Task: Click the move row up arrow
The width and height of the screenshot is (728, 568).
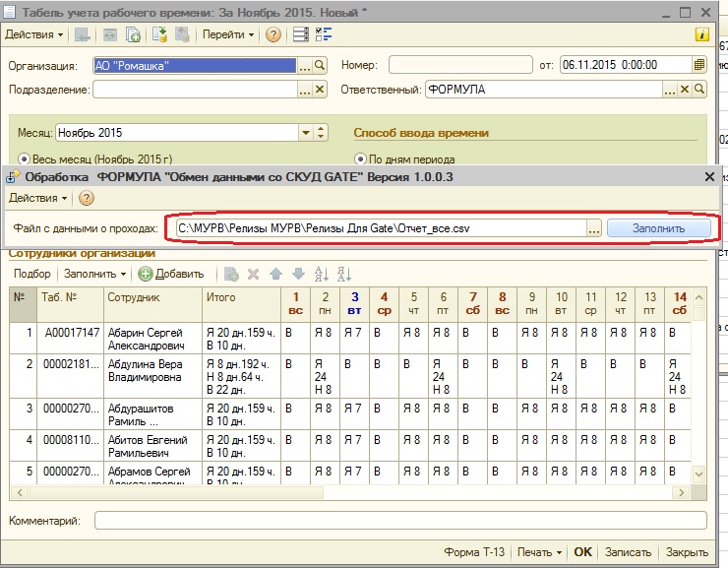Action: (275, 274)
